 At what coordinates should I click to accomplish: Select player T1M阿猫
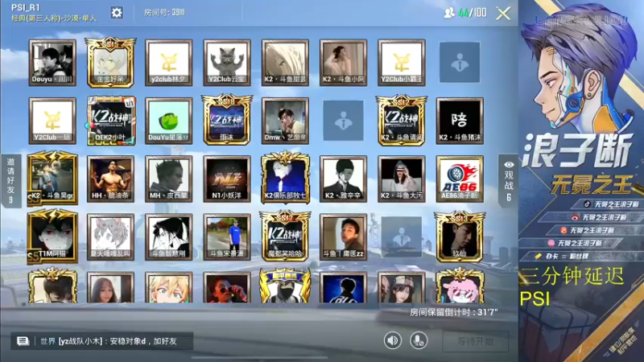click(x=52, y=237)
